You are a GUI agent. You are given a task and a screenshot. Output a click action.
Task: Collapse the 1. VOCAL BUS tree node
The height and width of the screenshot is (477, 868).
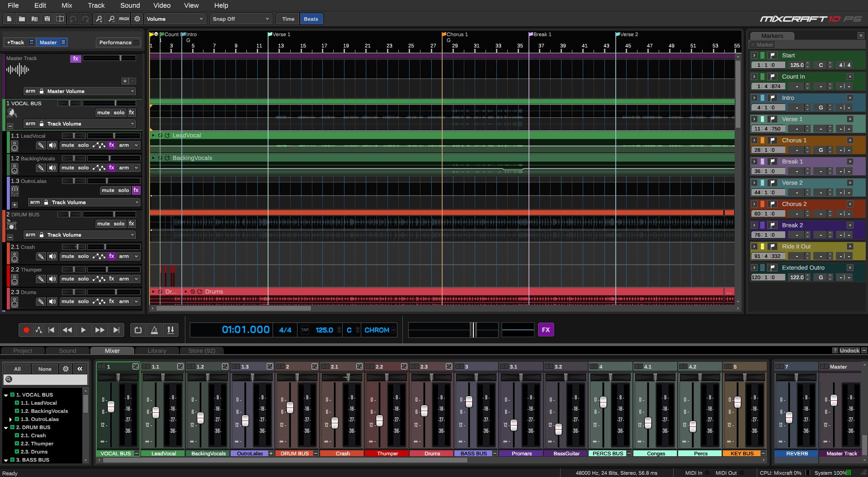pyautogui.click(x=6, y=395)
